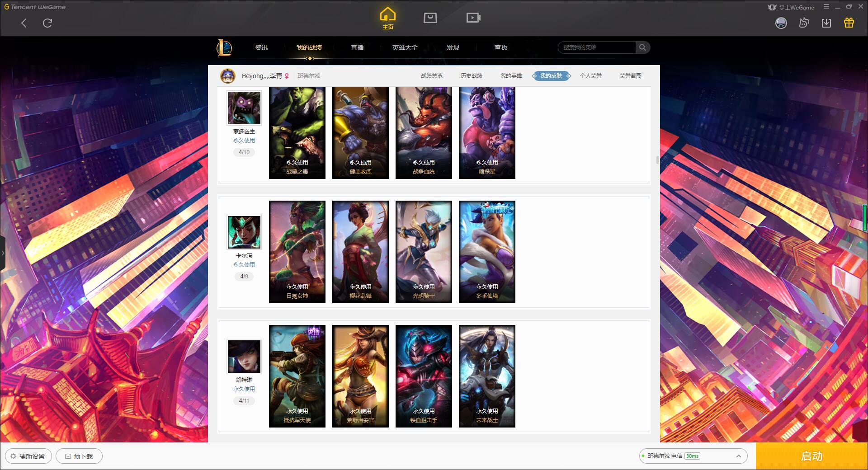The image size is (868, 470).
Task: Type in the 搜索我的英雄 search field
Action: pyautogui.click(x=597, y=47)
